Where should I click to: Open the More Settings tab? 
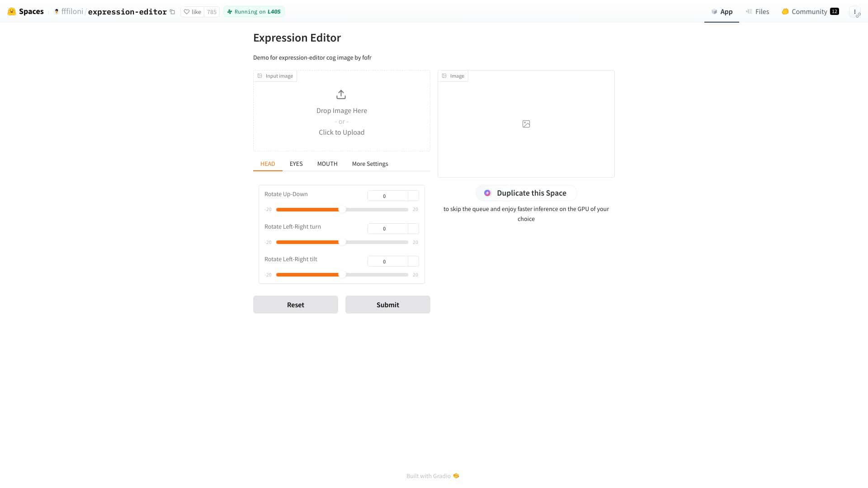pos(370,164)
